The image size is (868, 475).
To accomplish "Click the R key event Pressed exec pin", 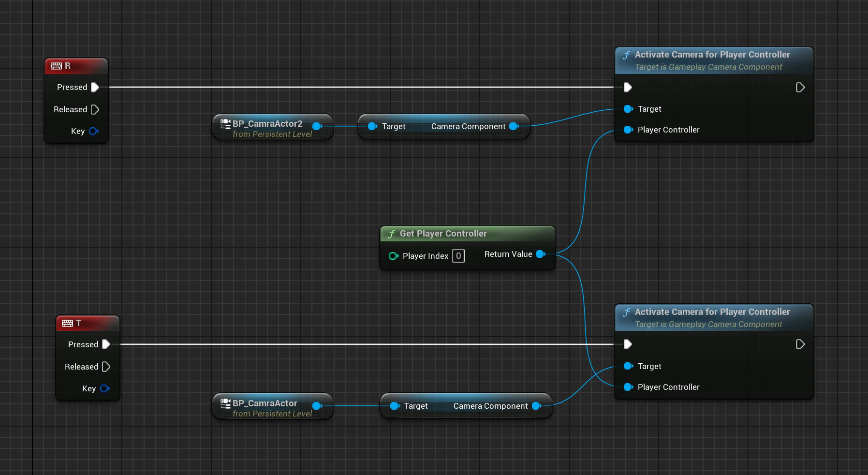I will [95, 87].
